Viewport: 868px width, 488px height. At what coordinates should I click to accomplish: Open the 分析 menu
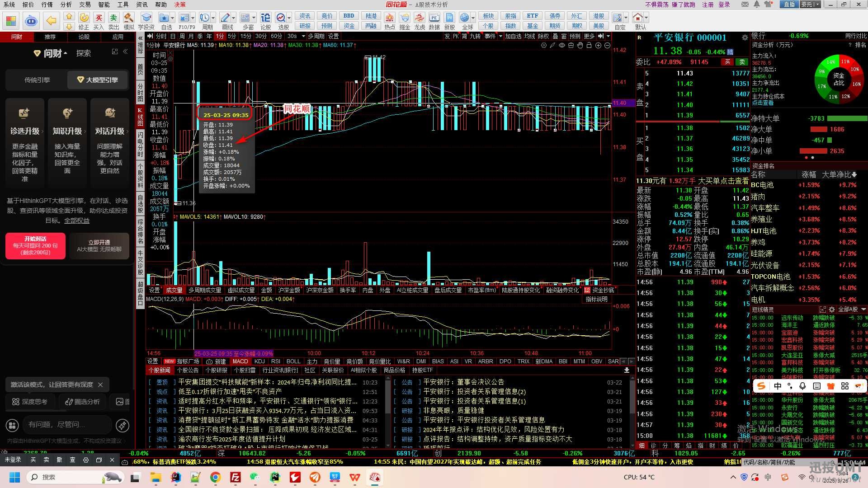(66, 5)
